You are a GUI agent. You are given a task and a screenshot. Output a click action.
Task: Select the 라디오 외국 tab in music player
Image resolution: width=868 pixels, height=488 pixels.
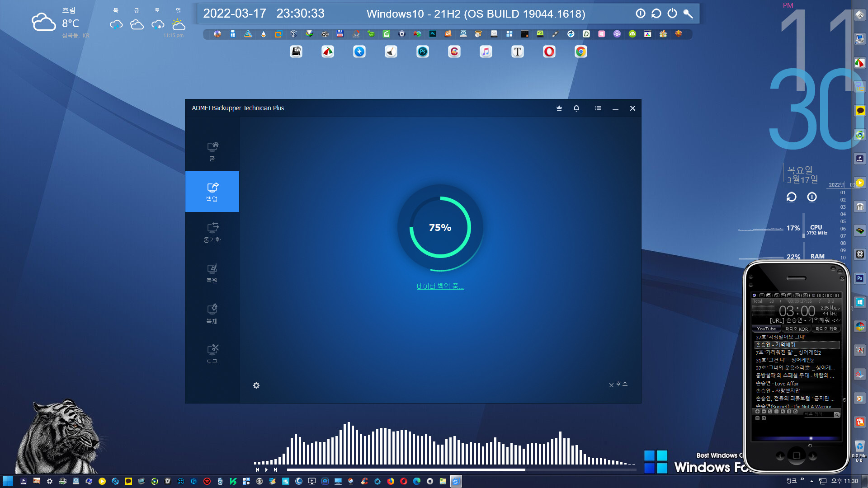826,329
